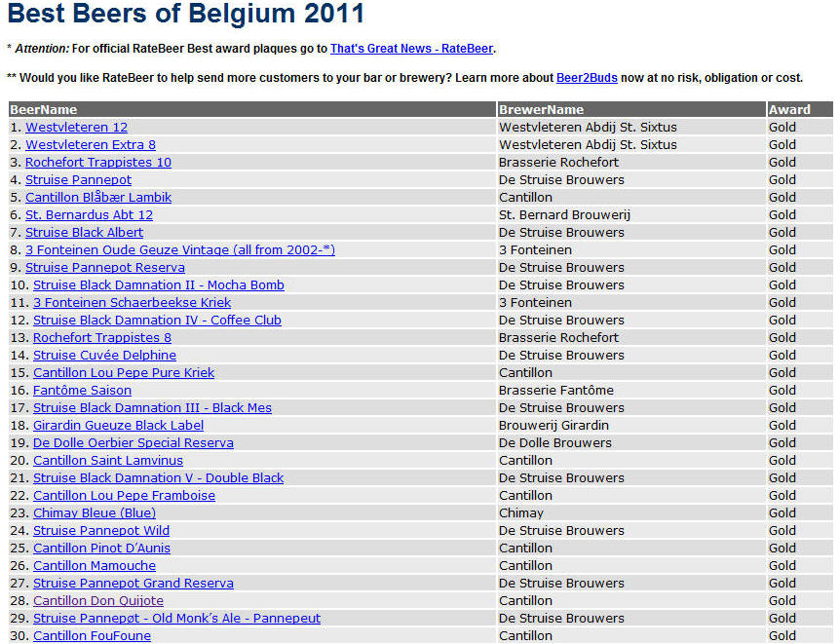
Task: Click the BrewerName column header
Action: 541,110
